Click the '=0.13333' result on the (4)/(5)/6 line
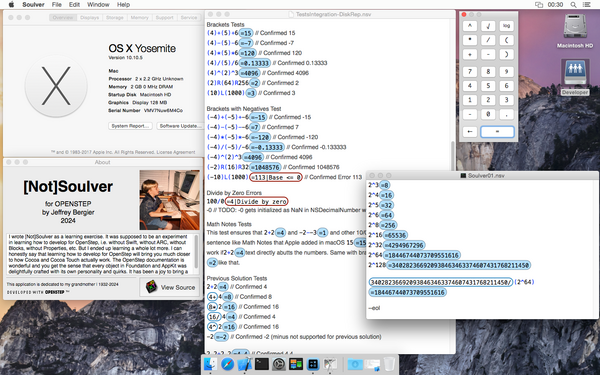 (255, 63)
